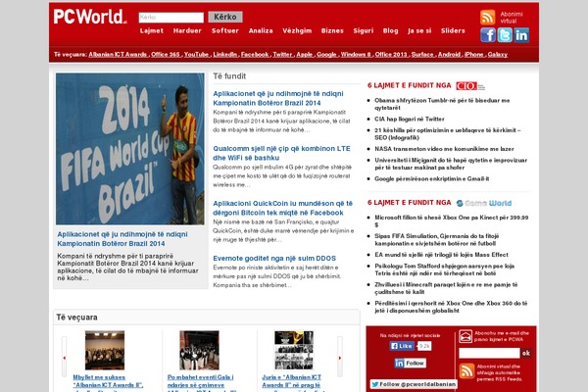Click Facebook Like button
The height and width of the screenshot is (392, 588).
(402, 346)
